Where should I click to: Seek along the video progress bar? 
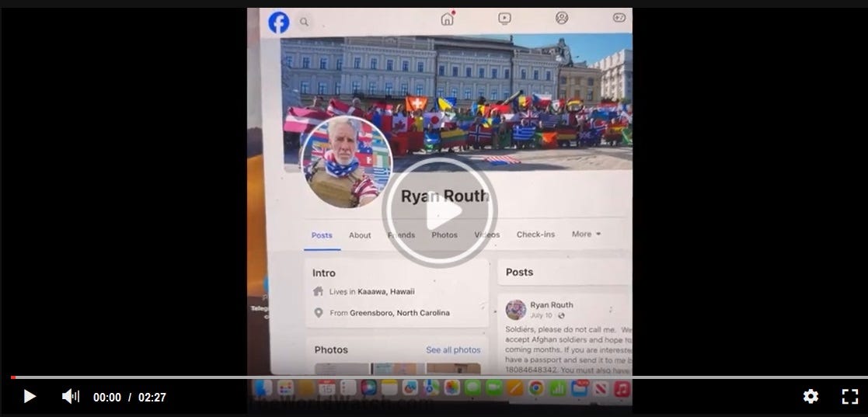pyautogui.click(x=438, y=377)
